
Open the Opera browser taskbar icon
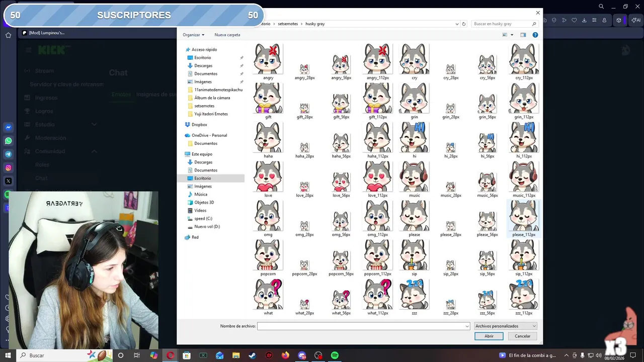[x=170, y=355]
